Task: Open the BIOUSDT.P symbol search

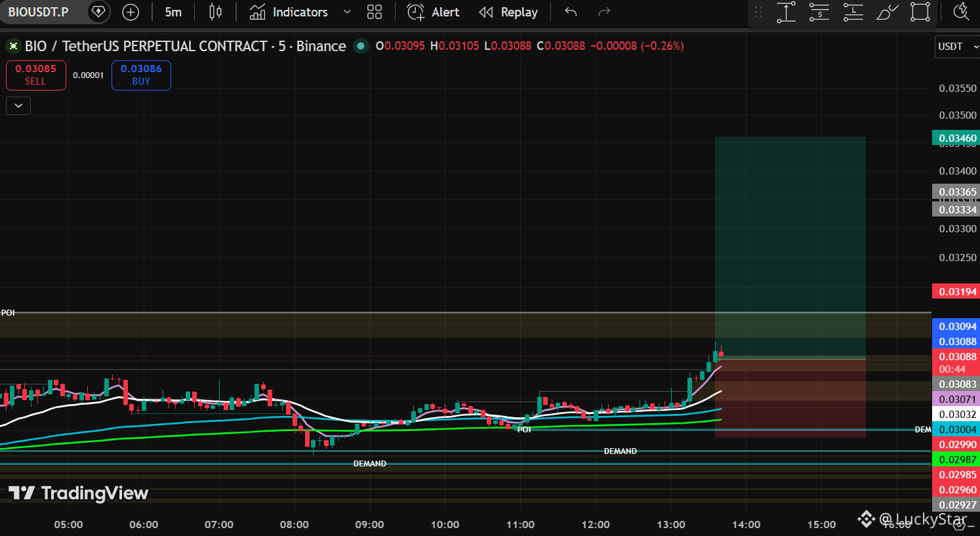Action: click(x=38, y=12)
